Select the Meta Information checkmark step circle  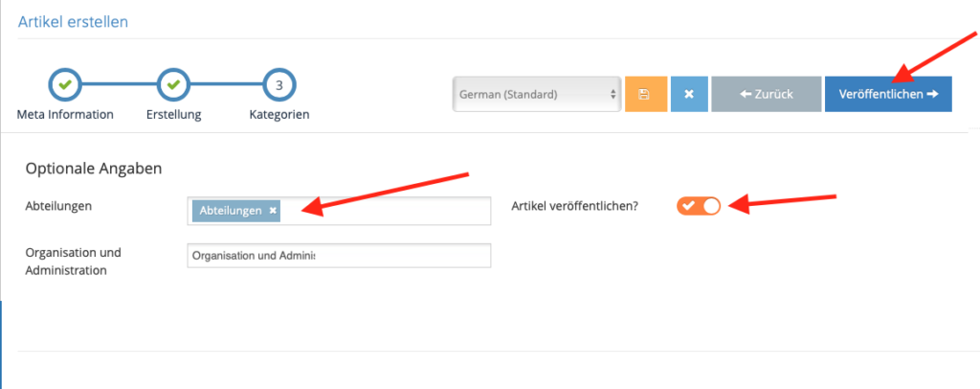click(65, 85)
